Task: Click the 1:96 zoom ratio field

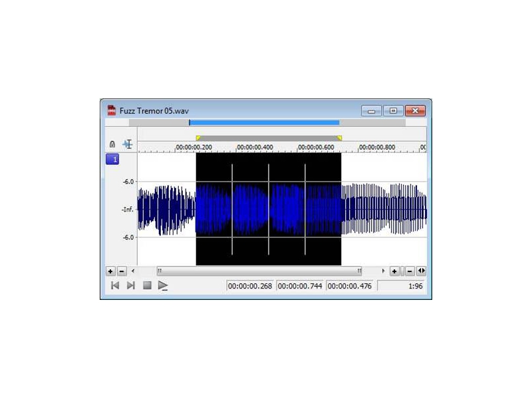Action: [x=402, y=286]
